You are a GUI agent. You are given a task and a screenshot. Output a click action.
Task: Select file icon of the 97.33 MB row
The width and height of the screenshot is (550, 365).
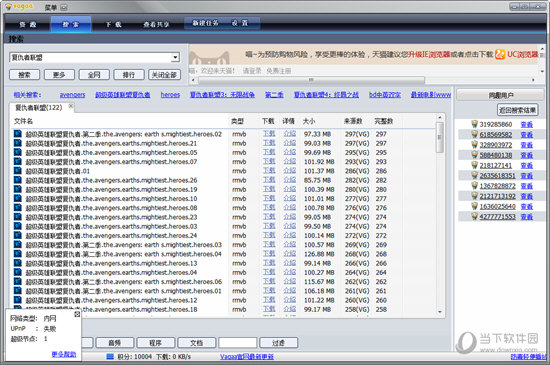[x=18, y=134]
